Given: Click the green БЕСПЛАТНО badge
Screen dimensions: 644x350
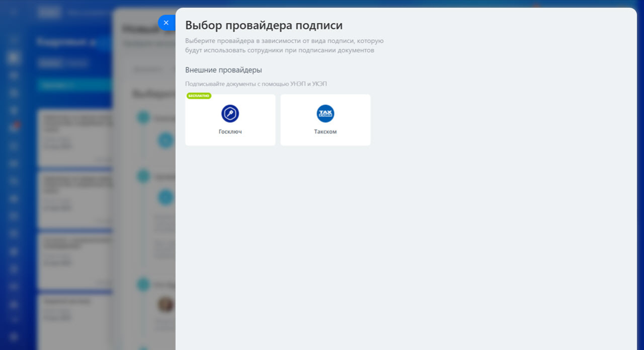Looking at the screenshot, I should click(x=199, y=96).
